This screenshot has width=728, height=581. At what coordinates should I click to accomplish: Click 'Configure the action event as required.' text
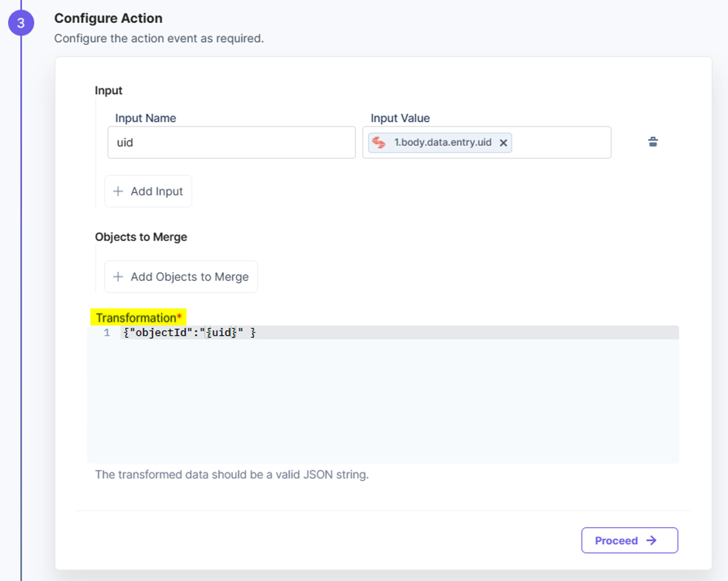(159, 38)
